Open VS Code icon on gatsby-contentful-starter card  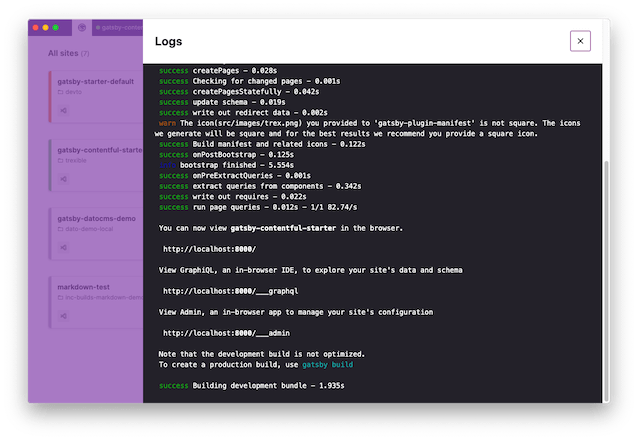(x=63, y=179)
